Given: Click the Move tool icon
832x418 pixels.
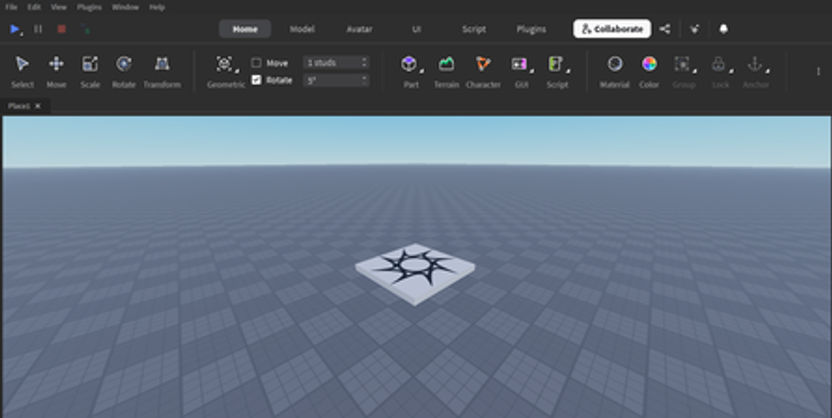Looking at the screenshot, I should tap(56, 64).
